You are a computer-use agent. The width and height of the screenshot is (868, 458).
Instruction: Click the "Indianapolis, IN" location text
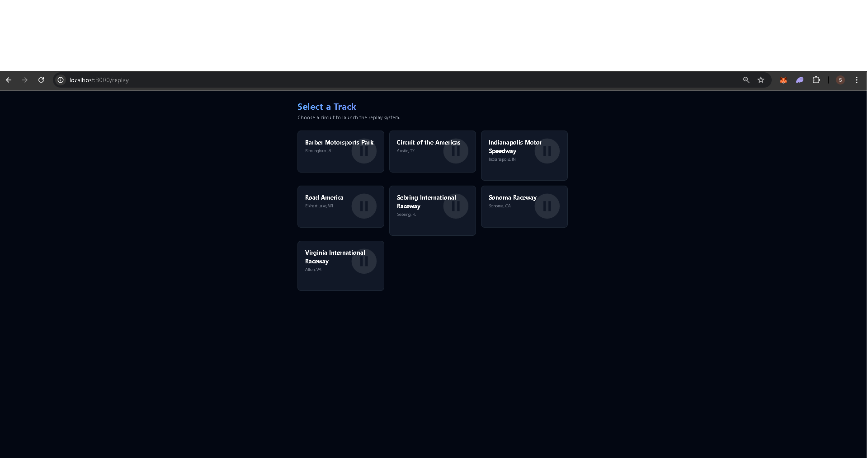click(502, 159)
